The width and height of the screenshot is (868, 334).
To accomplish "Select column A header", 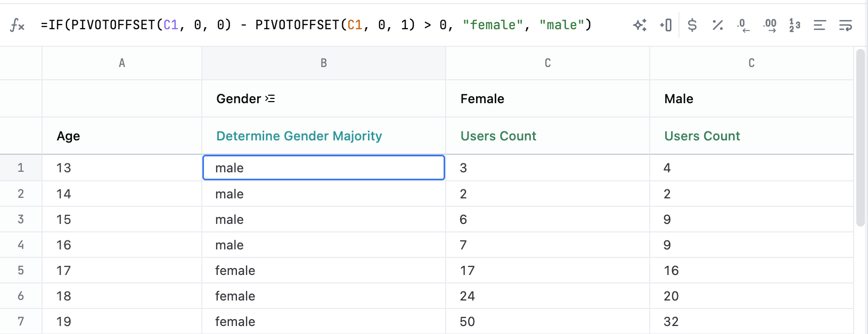I will click(122, 63).
